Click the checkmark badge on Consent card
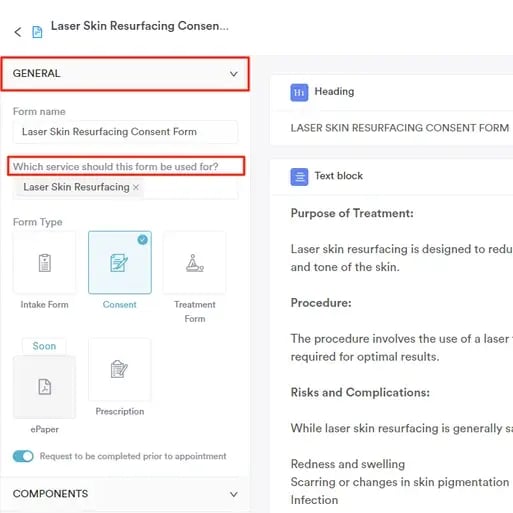This screenshot has width=513, height=513. pos(143,239)
